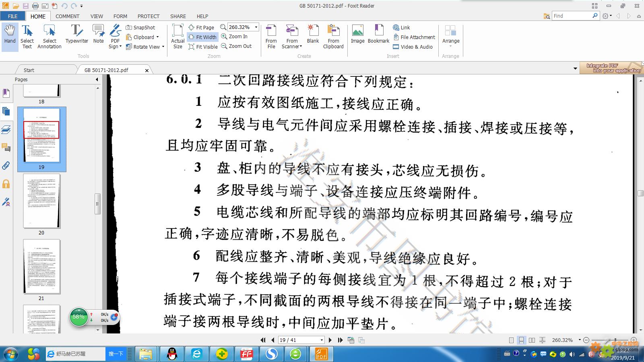This screenshot has height=362, width=644.
Task: Toggle Fit Width zoom mode
Action: click(202, 37)
